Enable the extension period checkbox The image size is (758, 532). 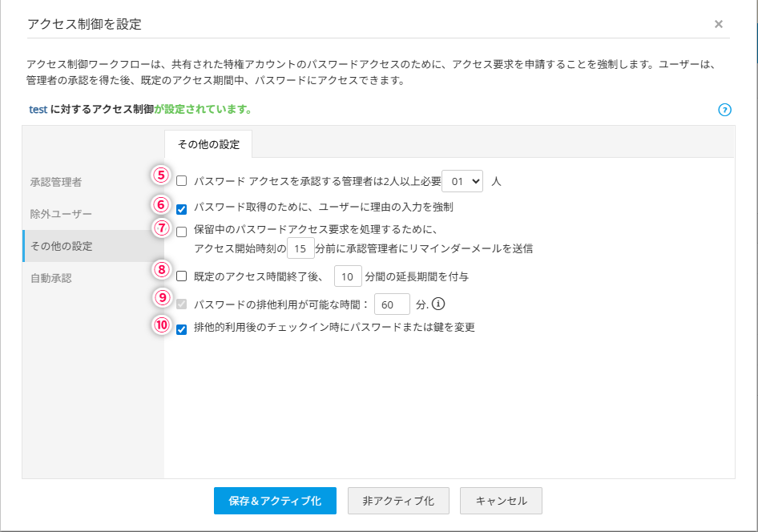coord(182,276)
